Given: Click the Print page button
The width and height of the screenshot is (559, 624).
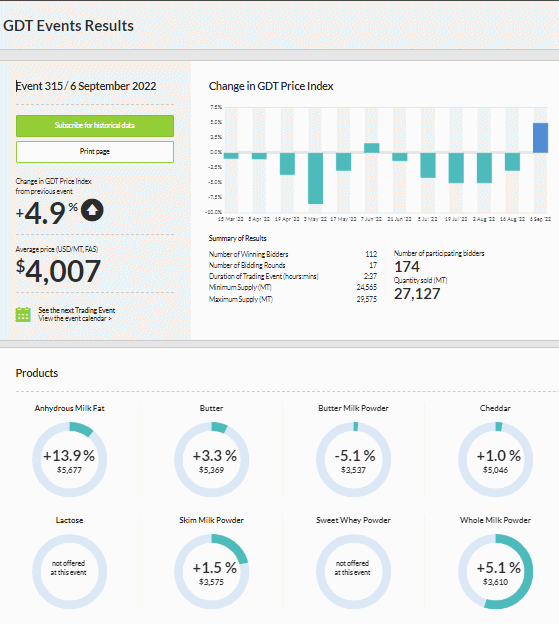Looking at the screenshot, I should click(95, 152).
